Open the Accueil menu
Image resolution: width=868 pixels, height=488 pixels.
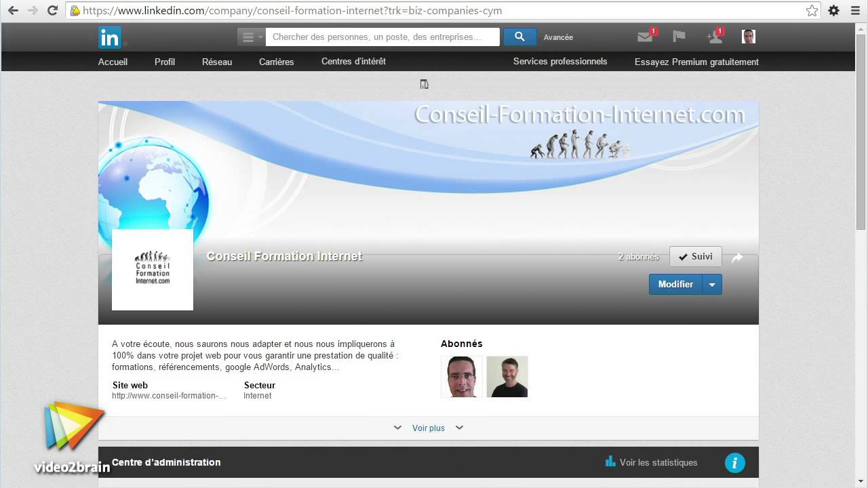(113, 62)
